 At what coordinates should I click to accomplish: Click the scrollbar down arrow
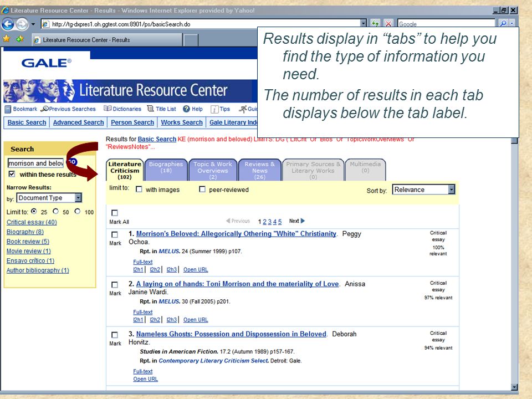click(x=514, y=387)
